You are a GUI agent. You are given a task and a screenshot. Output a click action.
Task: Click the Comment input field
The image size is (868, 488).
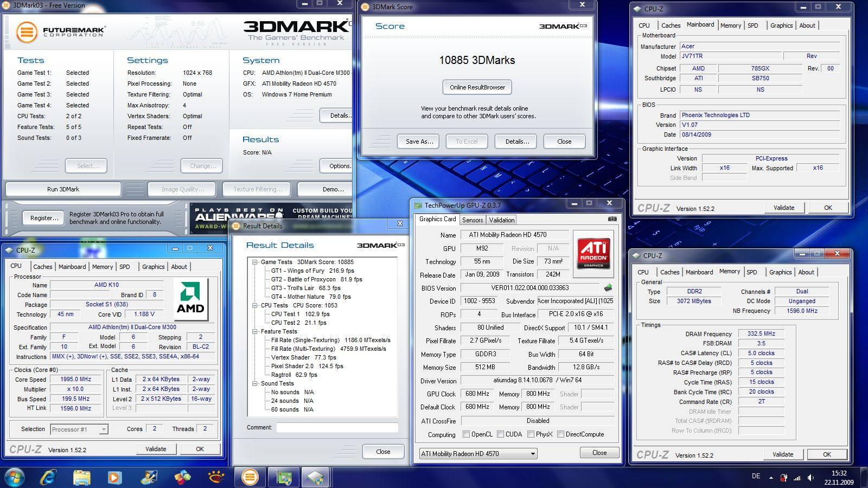pos(337,428)
